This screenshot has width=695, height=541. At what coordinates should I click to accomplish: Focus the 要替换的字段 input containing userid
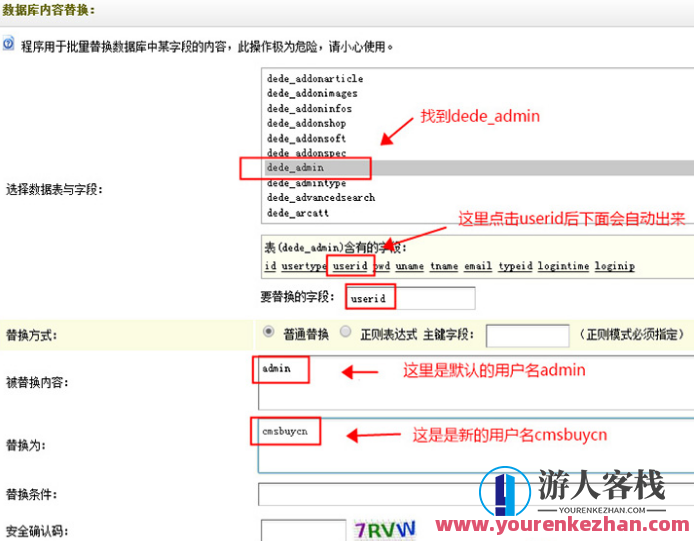(x=410, y=298)
